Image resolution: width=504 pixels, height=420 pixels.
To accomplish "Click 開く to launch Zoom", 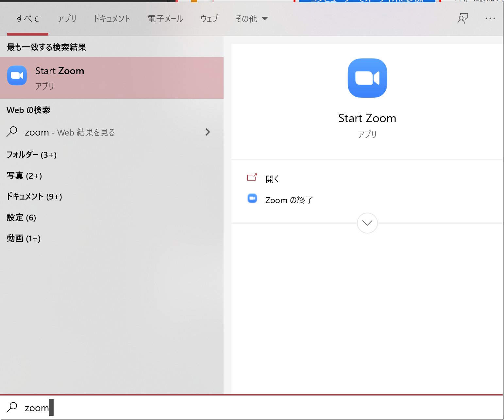I will [272, 179].
